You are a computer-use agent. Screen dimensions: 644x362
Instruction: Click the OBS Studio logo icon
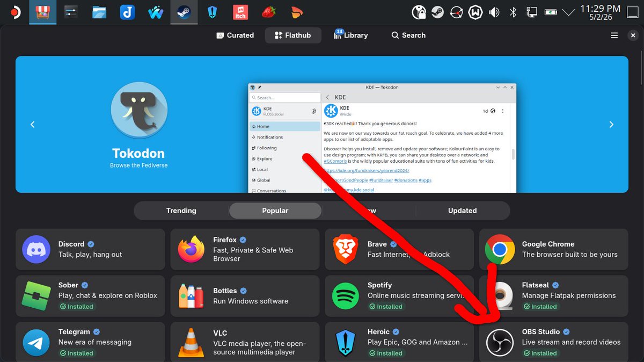[x=500, y=343]
